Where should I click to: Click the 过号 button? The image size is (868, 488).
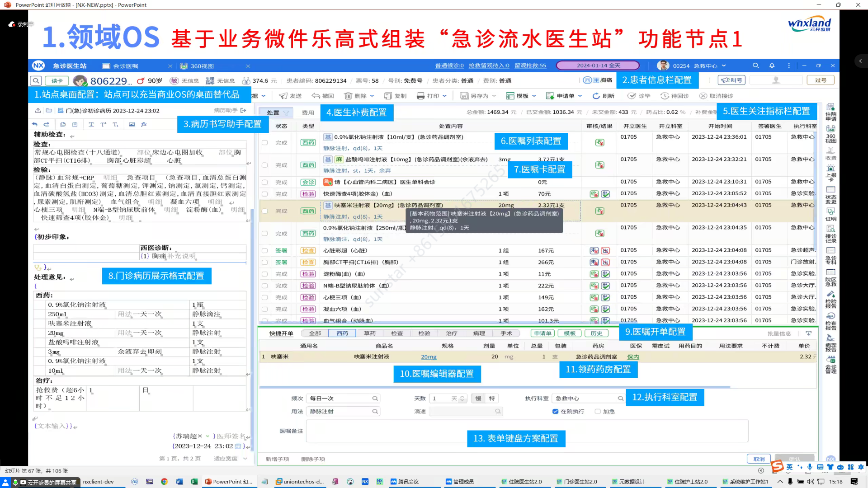point(820,80)
